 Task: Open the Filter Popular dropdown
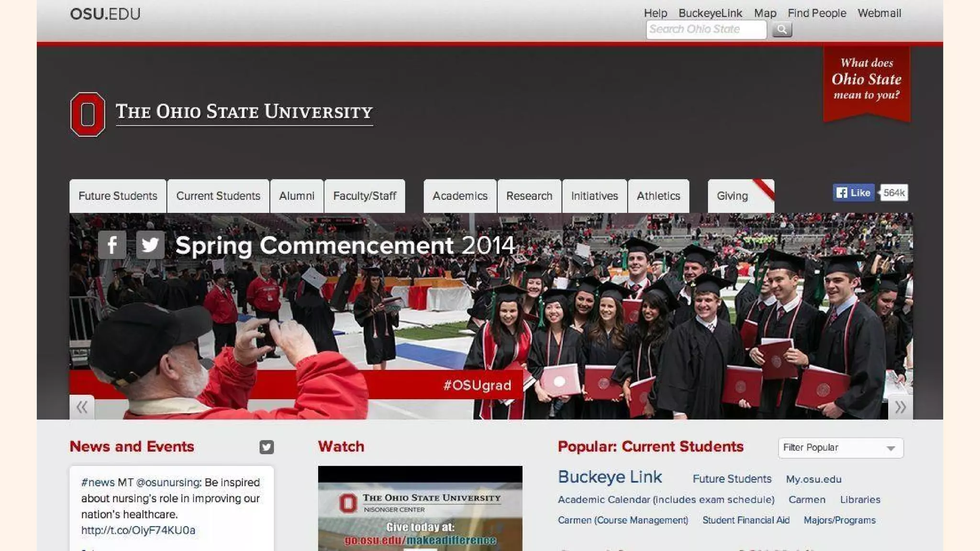pos(840,448)
